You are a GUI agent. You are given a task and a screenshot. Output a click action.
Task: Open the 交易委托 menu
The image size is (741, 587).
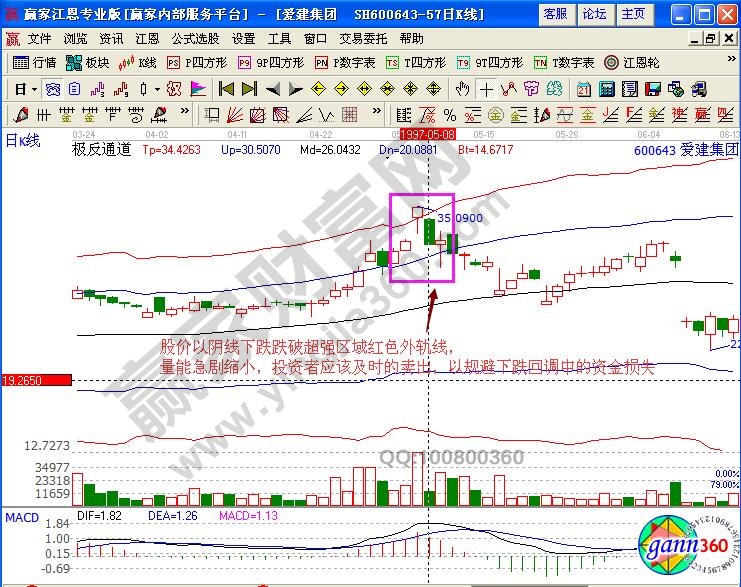coord(362,38)
